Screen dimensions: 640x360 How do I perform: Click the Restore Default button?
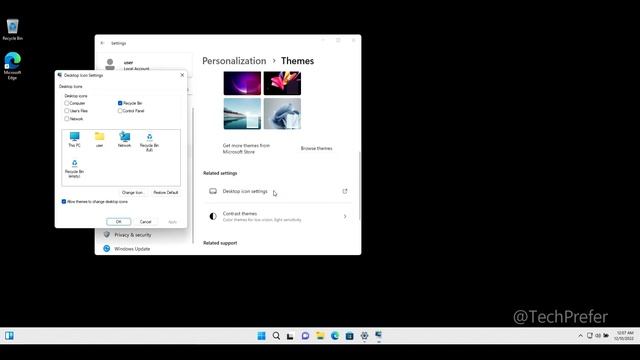[166, 192]
